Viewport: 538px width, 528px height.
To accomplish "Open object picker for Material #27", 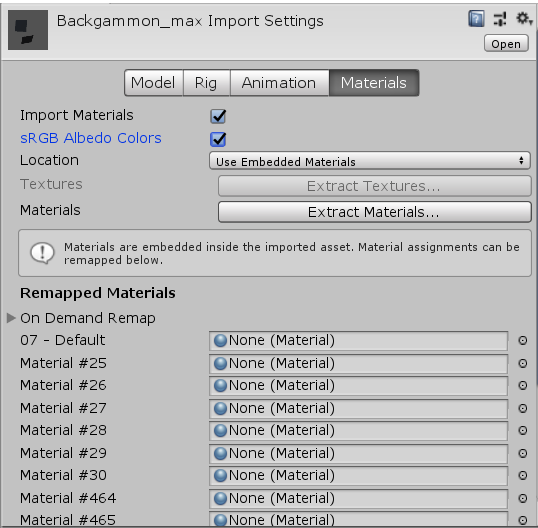I will tap(523, 408).
